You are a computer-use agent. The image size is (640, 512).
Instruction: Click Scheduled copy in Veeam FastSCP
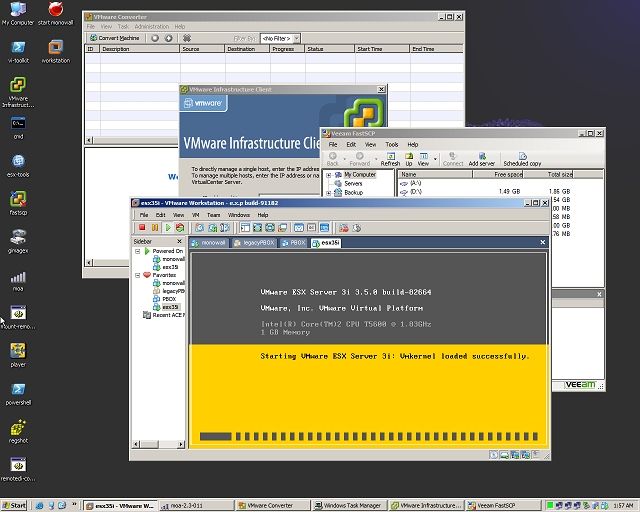522,159
